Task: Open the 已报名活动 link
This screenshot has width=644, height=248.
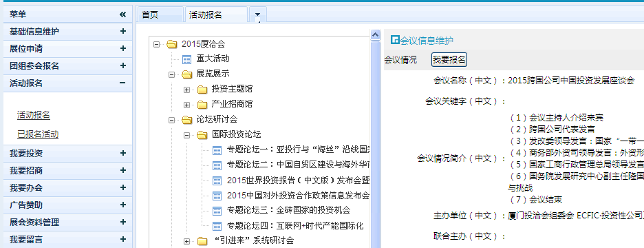Action: (38, 134)
